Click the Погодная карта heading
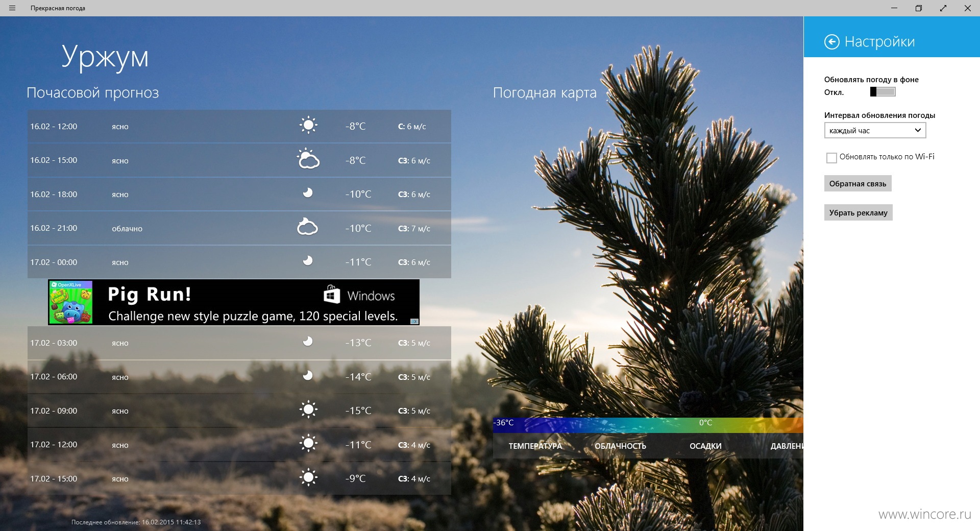 click(x=545, y=93)
